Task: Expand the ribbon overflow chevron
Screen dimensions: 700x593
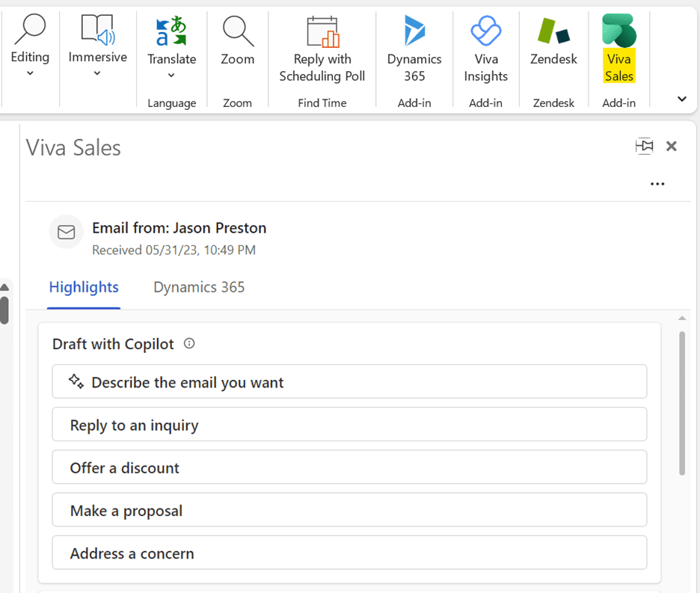Action: coord(681,99)
